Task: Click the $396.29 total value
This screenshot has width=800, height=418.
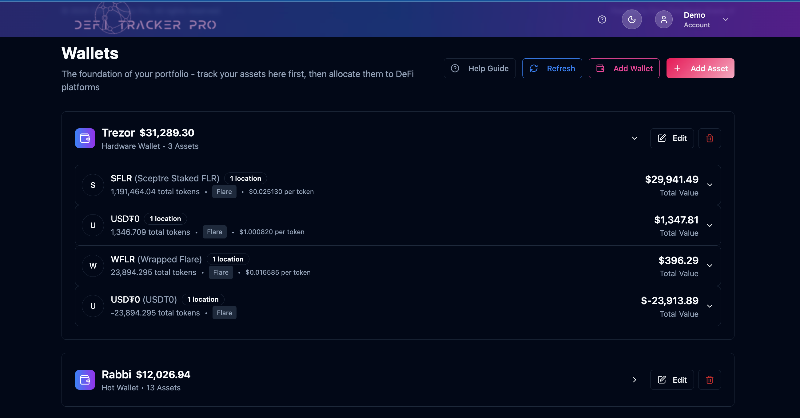Action: (x=678, y=261)
